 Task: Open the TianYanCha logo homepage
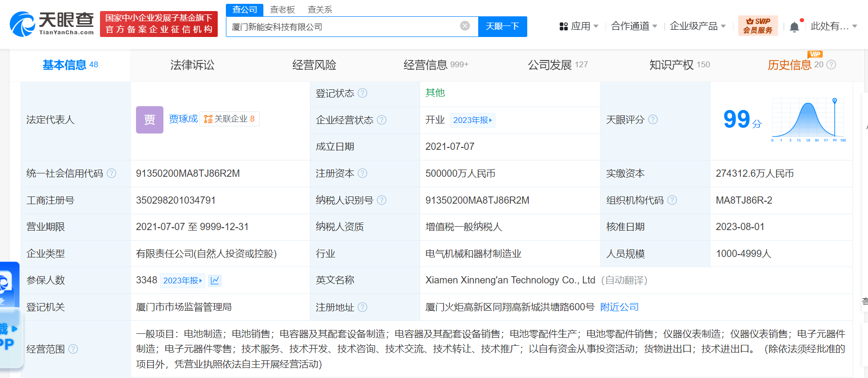pos(52,24)
